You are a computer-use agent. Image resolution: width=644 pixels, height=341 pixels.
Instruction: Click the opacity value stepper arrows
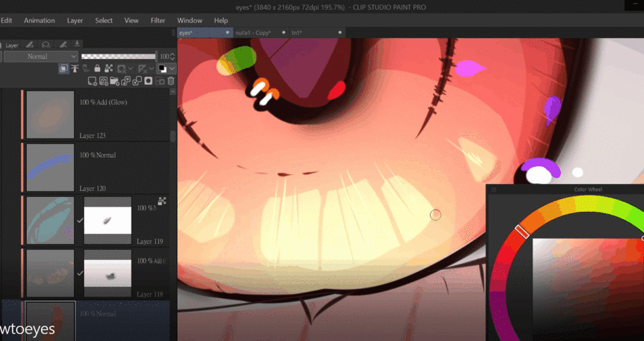[x=172, y=57]
